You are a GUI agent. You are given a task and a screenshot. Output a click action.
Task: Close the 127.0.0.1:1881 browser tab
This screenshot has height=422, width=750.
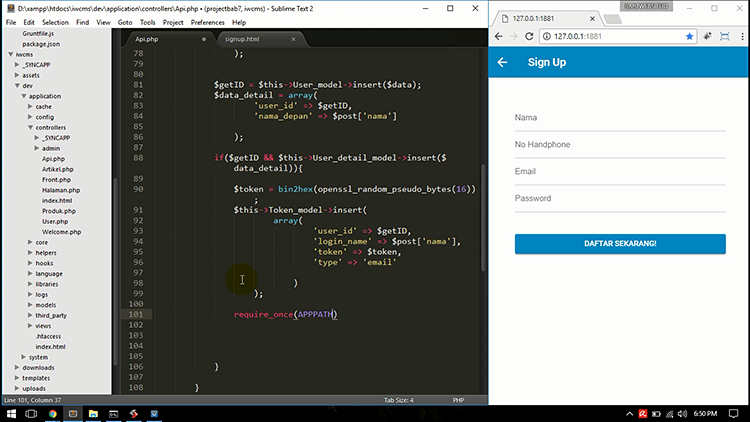tap(592, 19)
